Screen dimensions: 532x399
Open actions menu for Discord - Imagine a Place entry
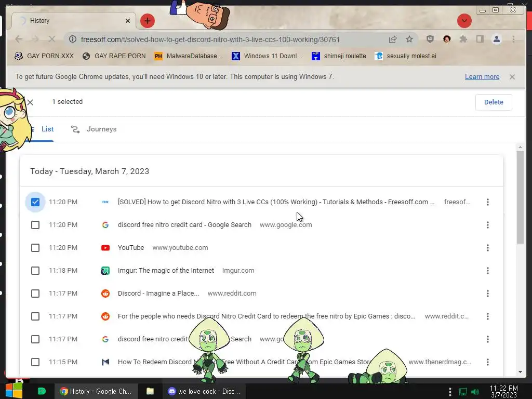click(x=487, y=294)
